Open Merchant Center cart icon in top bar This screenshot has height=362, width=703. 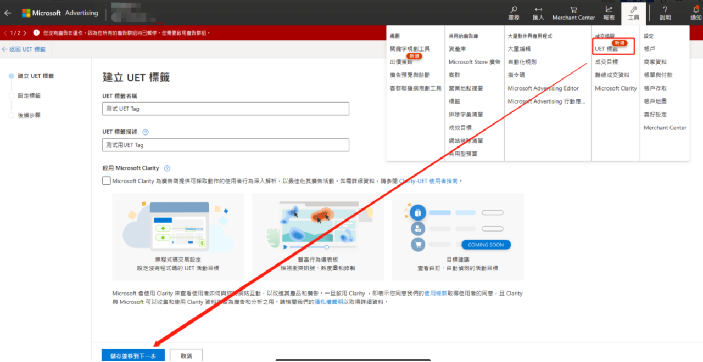point(573,13)
